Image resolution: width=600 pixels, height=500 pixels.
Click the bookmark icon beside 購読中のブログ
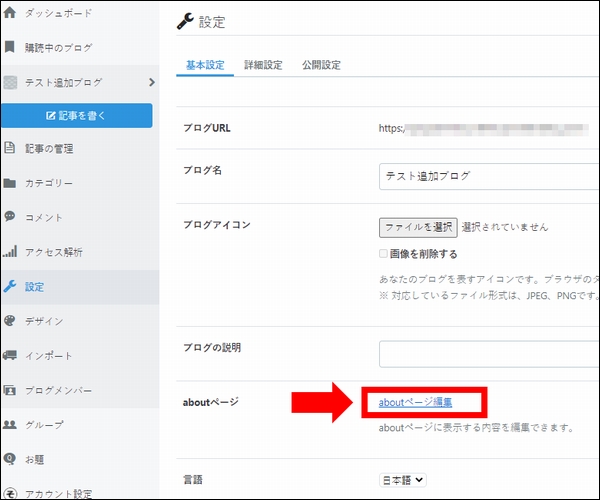10,47
